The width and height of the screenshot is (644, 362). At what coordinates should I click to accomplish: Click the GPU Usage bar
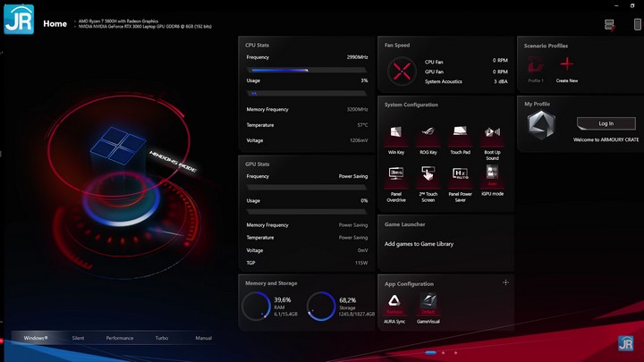pos(307,212)
